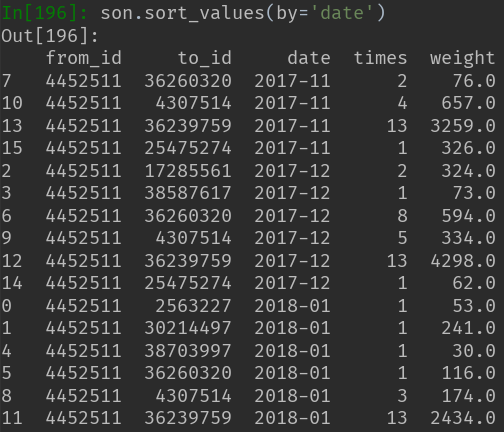
Task: Click the 'date' string argument
Action: (341, 13)
